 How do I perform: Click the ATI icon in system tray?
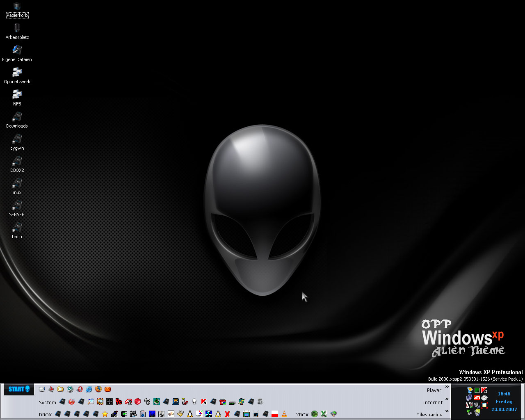[477, 397]
